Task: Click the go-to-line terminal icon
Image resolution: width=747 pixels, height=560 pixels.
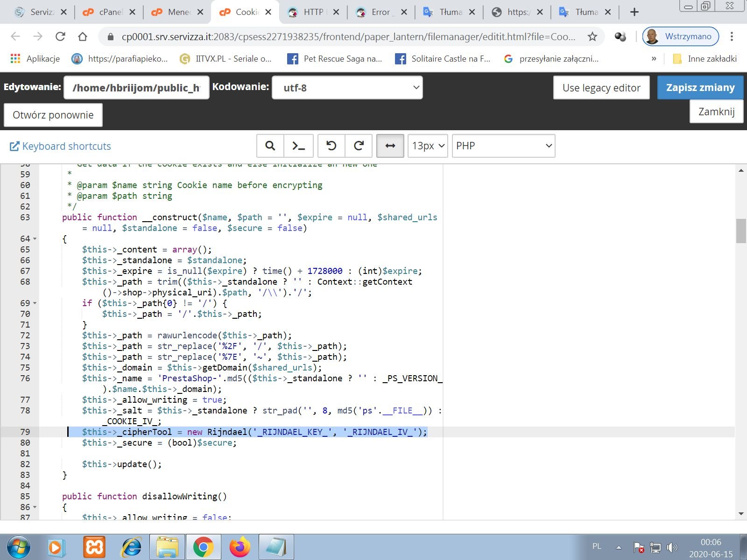Action: [298, 146]
